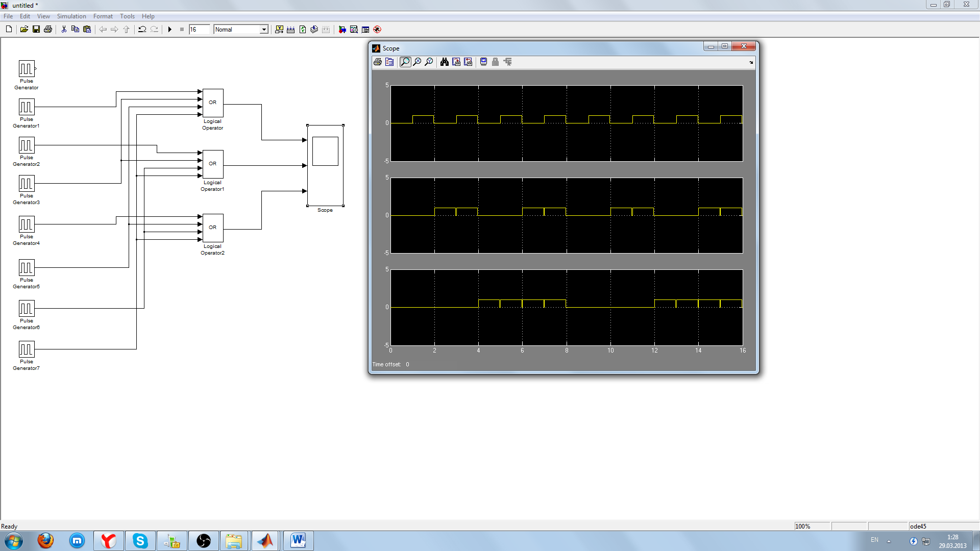Switch to Word in the taskbar

tap(298, 541)
